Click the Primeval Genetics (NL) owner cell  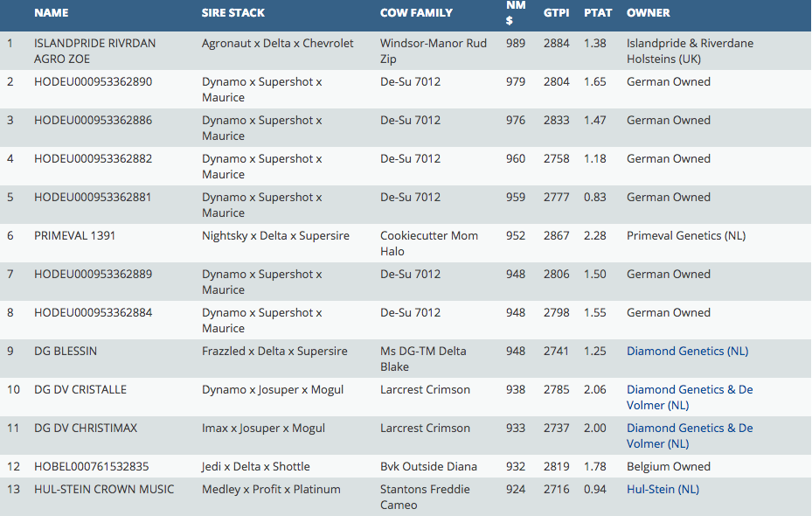[x=685, y=236]
